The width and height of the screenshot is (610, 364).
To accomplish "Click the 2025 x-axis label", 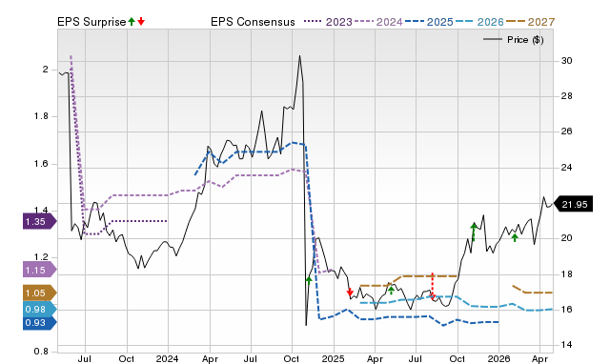I will [x=333, y=358].
